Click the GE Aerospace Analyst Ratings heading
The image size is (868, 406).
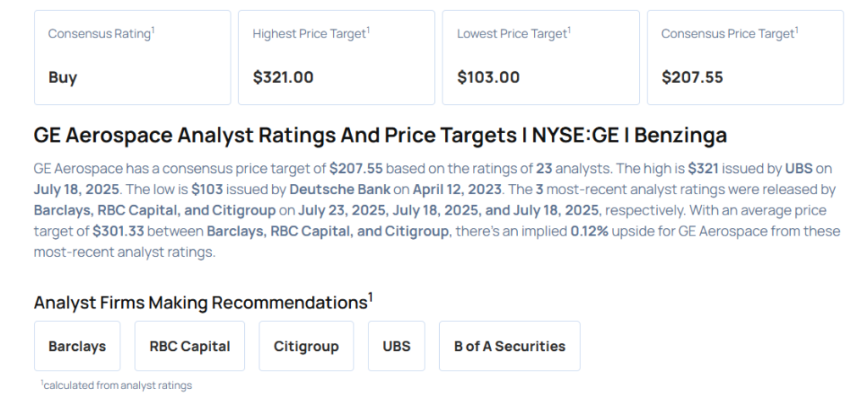380,136
